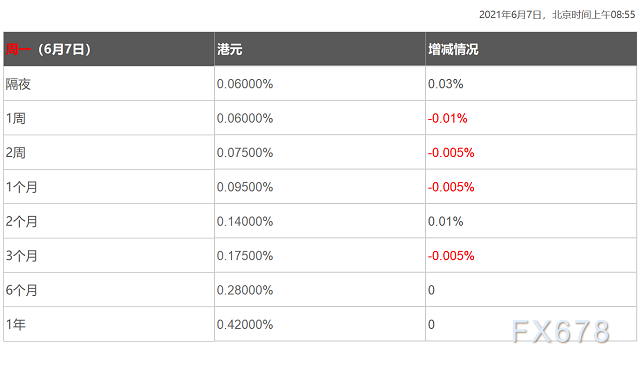The image size is (640, 367).
Task: Click the red -0.01% change value
Action: [x=447, y=118]
